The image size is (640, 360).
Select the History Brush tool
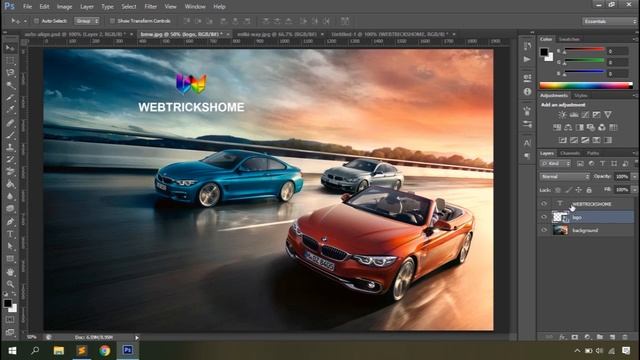(10, 160)
